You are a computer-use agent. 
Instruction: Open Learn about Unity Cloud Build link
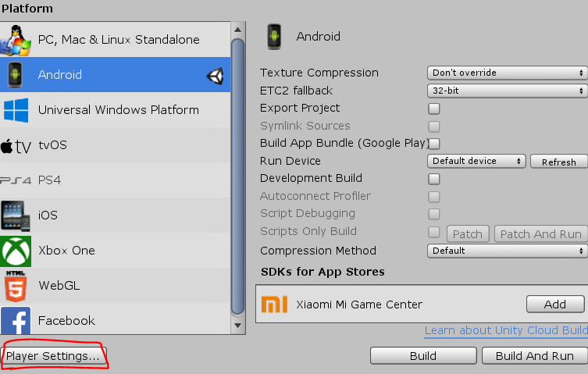point(506,330)
